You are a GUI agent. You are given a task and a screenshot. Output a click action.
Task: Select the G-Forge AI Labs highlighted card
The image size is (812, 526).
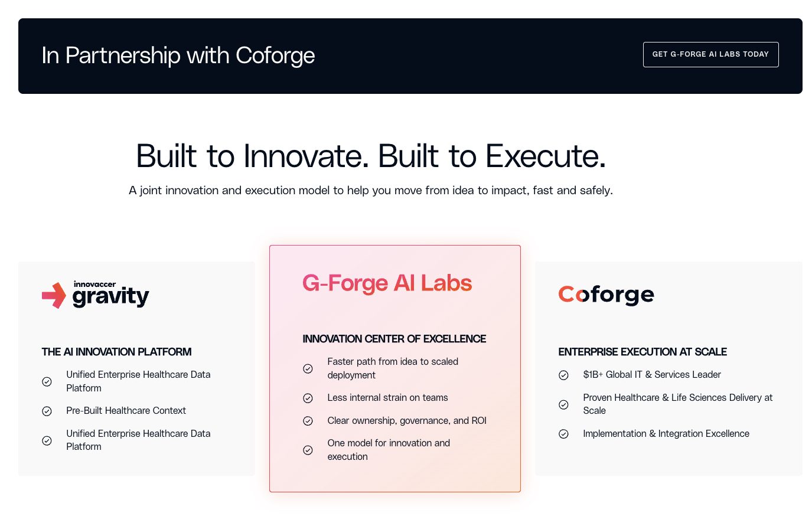coord(394,368)
